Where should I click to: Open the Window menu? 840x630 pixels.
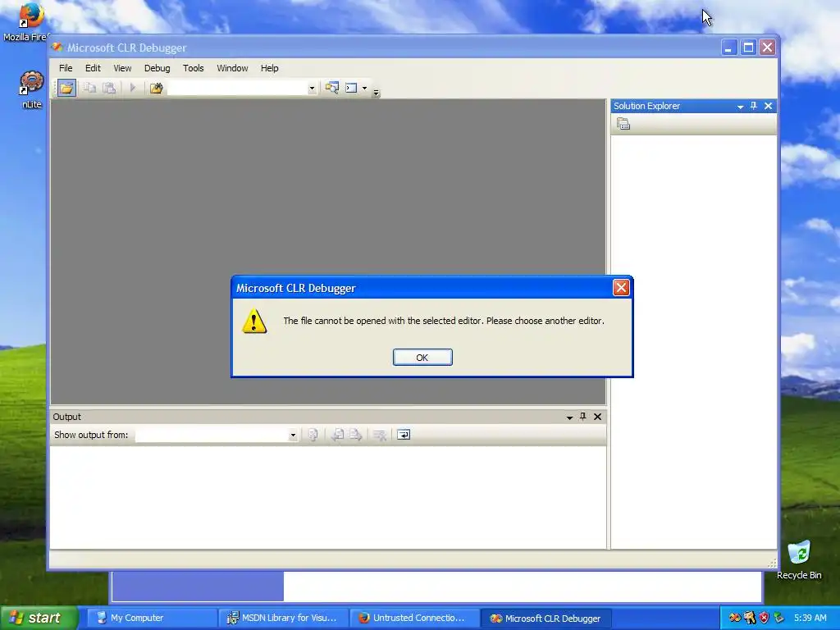pyautogui.click(x=232, y=68)
